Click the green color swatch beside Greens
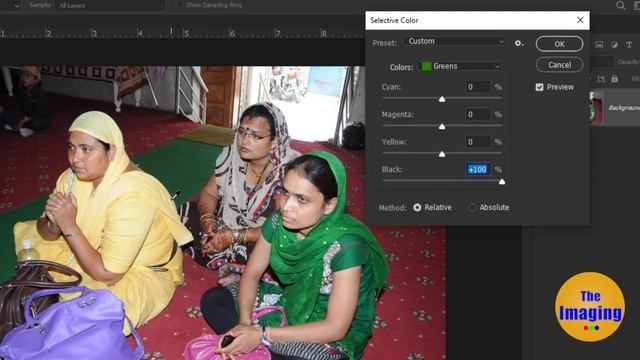Screen dimensions: 640x360 (427, 66)
